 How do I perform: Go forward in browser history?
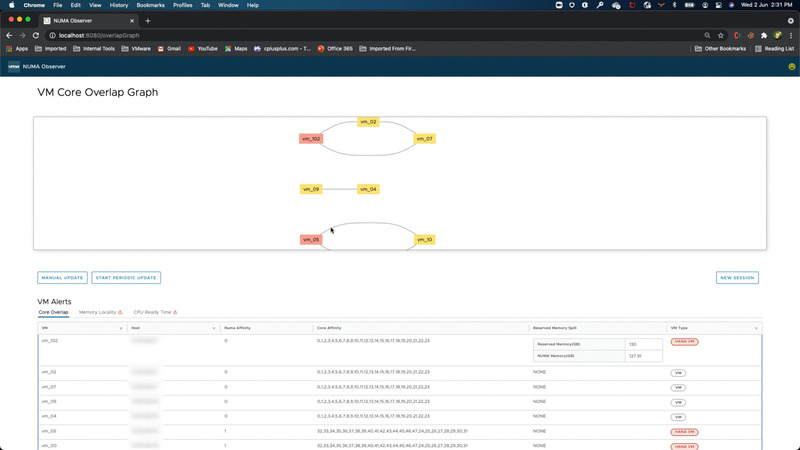[x=22, y=35]
